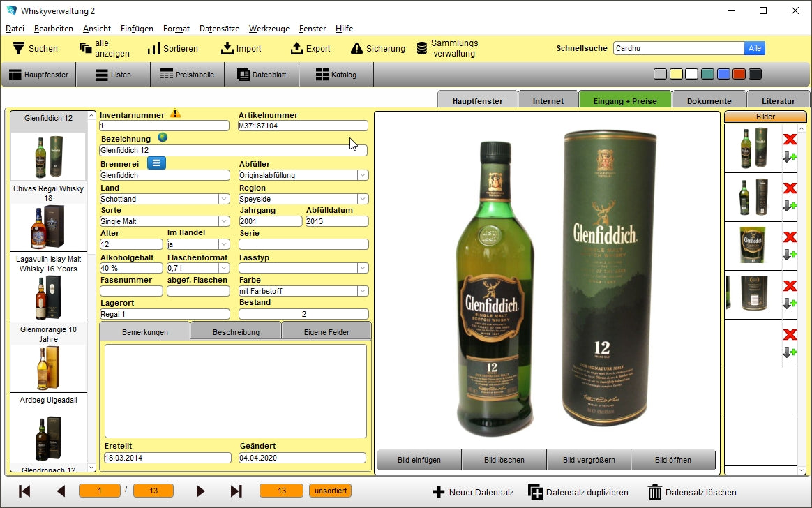
Task: Click the Bild einfügen button
Action: coord(419,460)
